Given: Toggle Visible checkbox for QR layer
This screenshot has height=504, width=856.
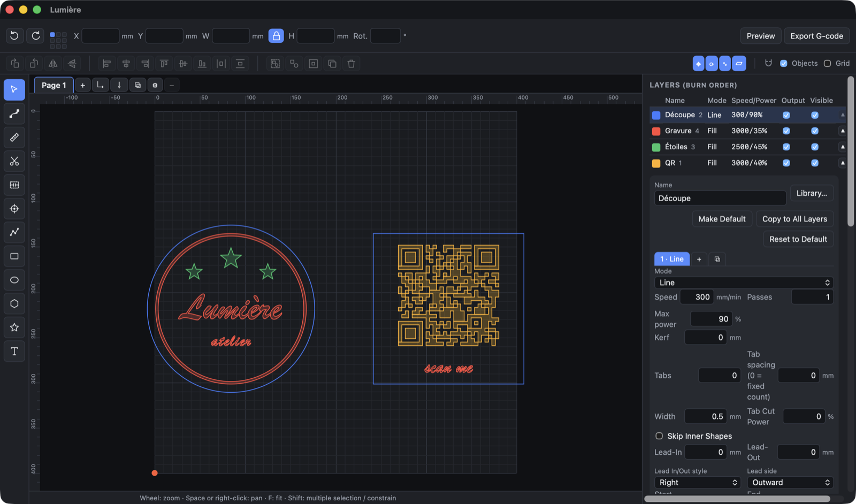Looking at the screenshot, I should (x=815, y=163).
